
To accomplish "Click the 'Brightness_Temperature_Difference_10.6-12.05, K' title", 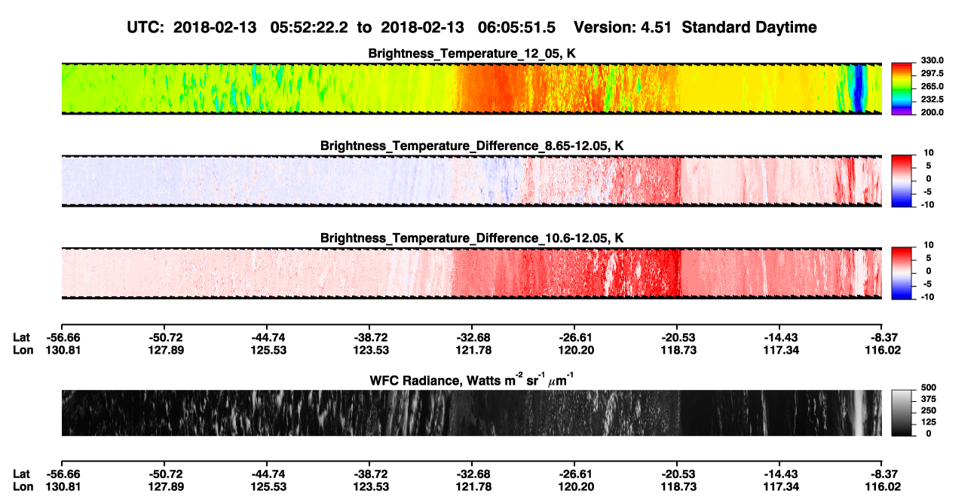I will 472,238.
